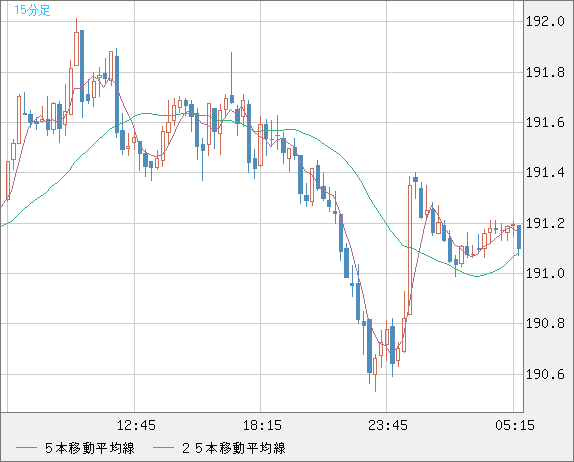
Task: Click the 23:45 time axis label
Action: click(x=388, y=425)
